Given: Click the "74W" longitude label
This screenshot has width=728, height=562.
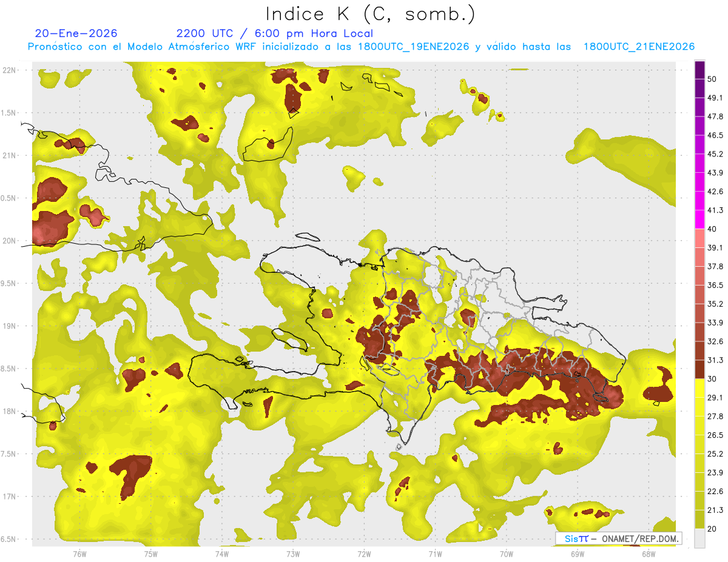Looking at the screenshot, I should (x=222, y=554).
